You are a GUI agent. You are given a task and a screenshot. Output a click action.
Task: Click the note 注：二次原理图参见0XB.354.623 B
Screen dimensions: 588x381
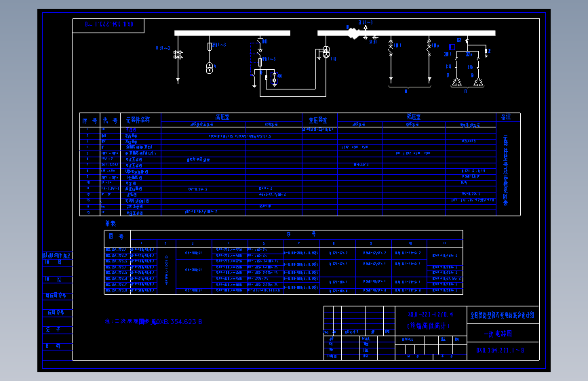point(154,322)
